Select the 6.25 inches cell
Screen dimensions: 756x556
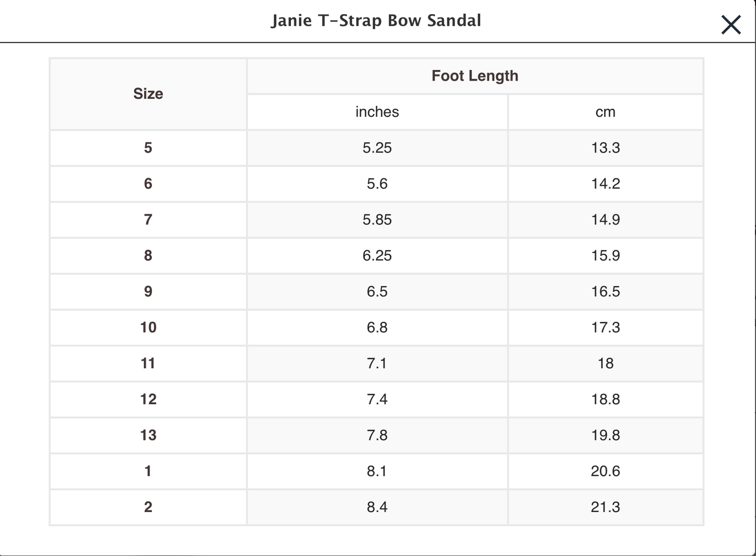coord(377,256)
